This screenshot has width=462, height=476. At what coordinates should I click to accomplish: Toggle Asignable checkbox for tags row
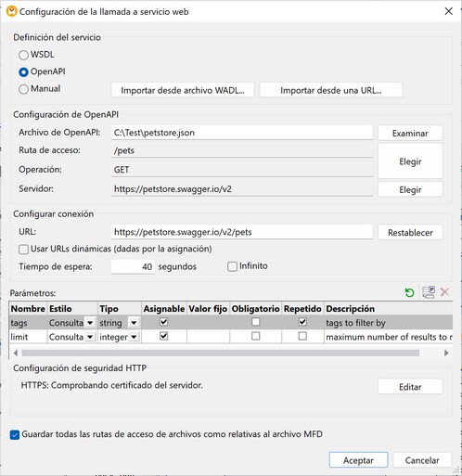[x=164, y=322]
